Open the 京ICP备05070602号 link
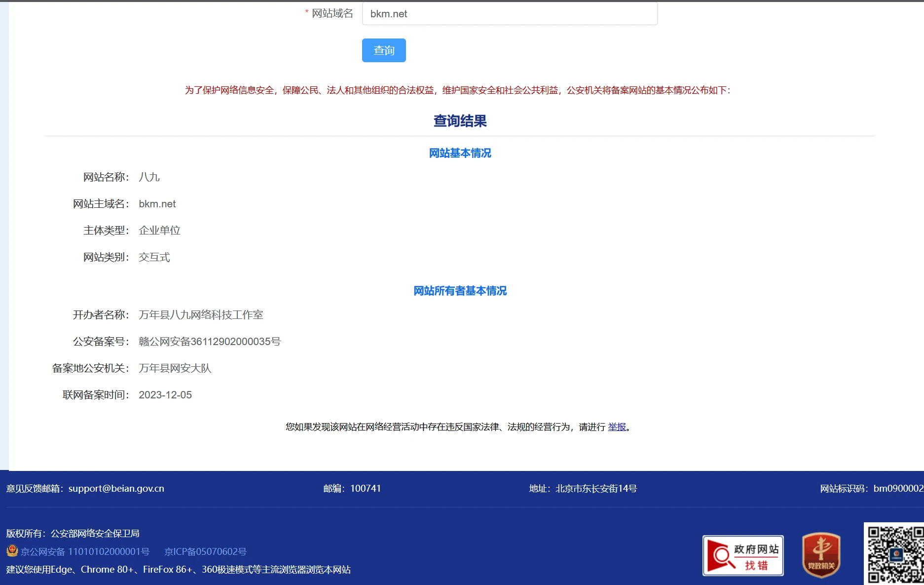This screenshot has width=924, height=585. pos(205,551)
